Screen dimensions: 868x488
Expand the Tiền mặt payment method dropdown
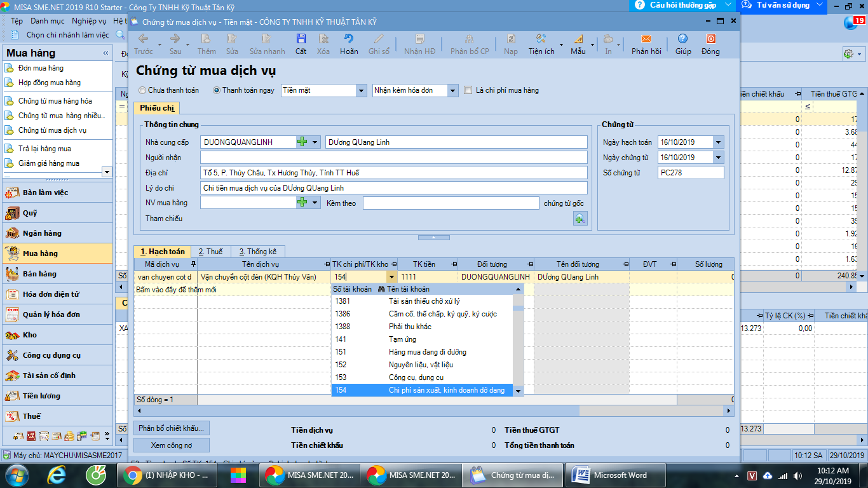pos(361,91)
